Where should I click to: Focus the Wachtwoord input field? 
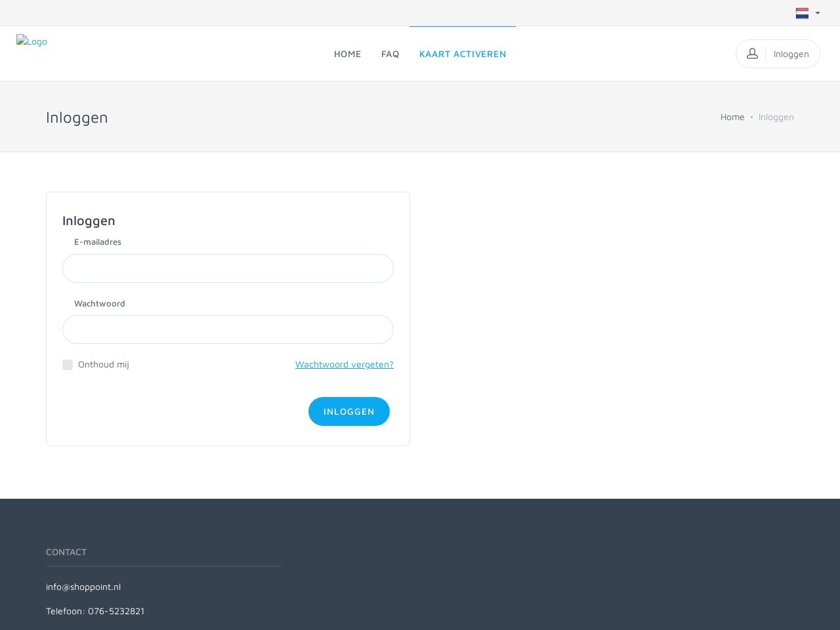(x=228, y=329)
